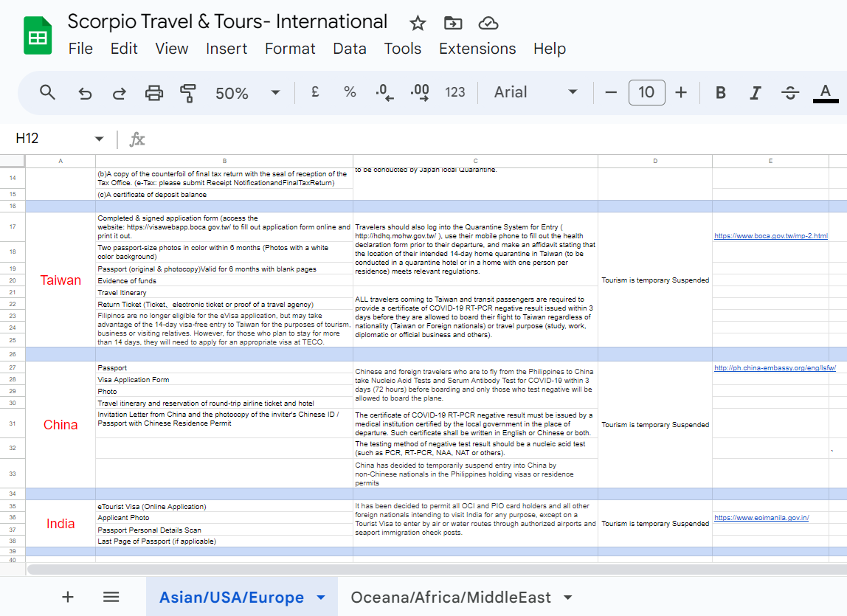
Task: Click the horizontal scrollbar
Action: pos(437,570)
